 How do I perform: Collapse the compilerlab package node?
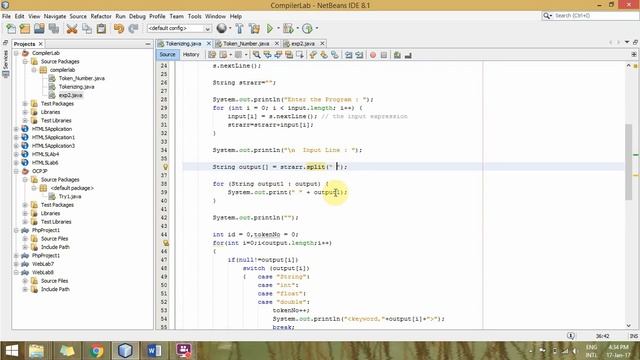34,70
